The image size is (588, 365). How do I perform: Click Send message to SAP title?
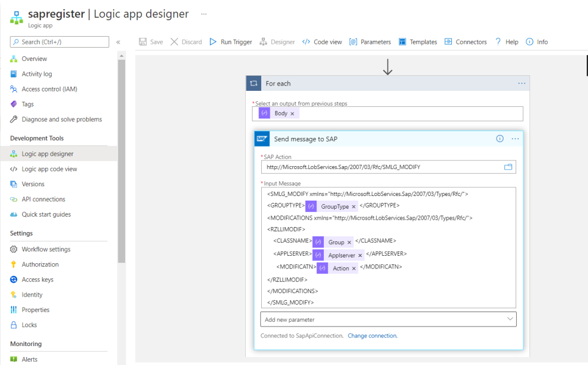click(305, 139)
